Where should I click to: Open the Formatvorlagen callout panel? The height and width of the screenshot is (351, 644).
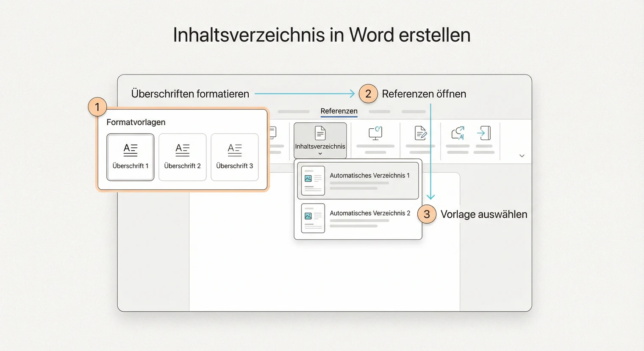[182, 149]
